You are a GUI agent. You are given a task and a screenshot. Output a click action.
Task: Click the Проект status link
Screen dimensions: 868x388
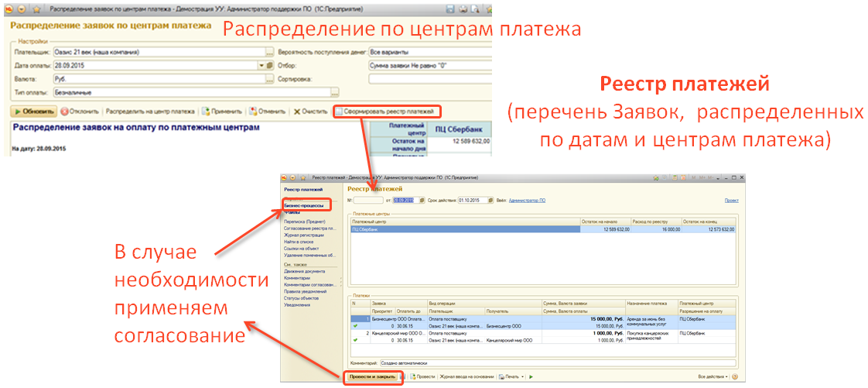pos(731,200)
